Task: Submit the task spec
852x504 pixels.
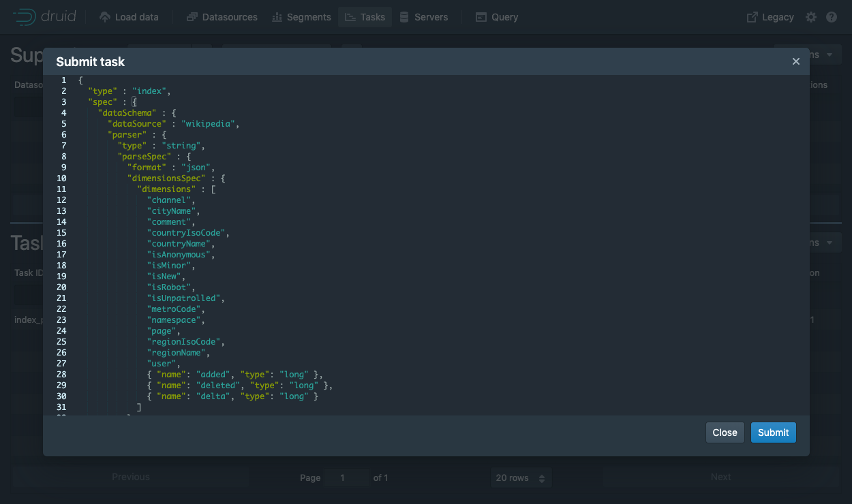Action: pos(773,432)
